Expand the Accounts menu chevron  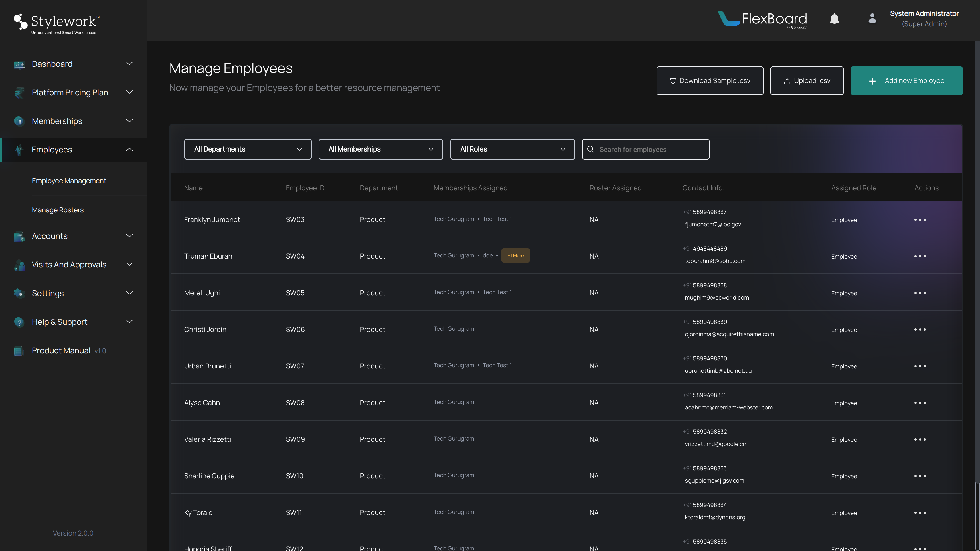point(129,236)
